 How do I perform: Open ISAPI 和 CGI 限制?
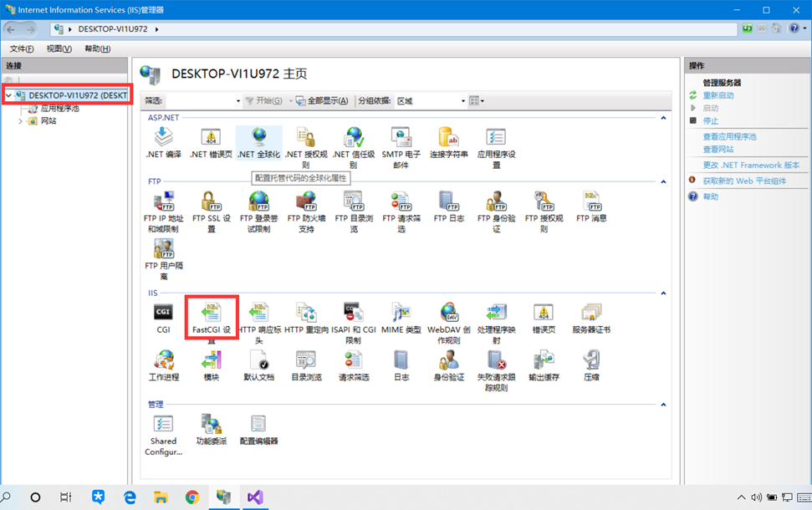tap(354, 323)
